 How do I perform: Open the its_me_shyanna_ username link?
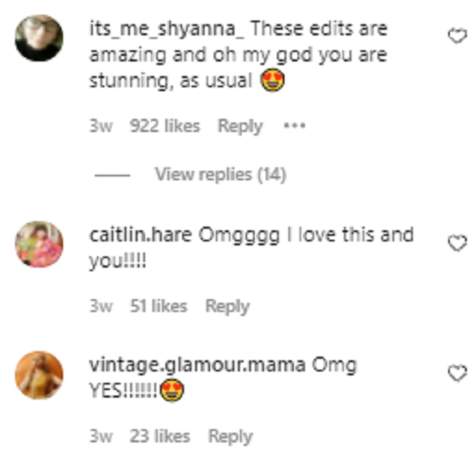167,29
